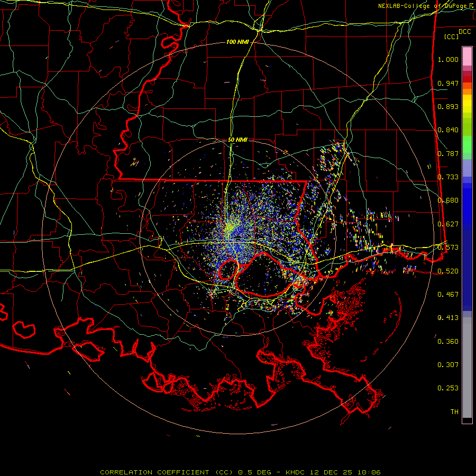Click the 0.360 scale value
The width and height of the screenshot is (476, 476).
pos(448,342)
